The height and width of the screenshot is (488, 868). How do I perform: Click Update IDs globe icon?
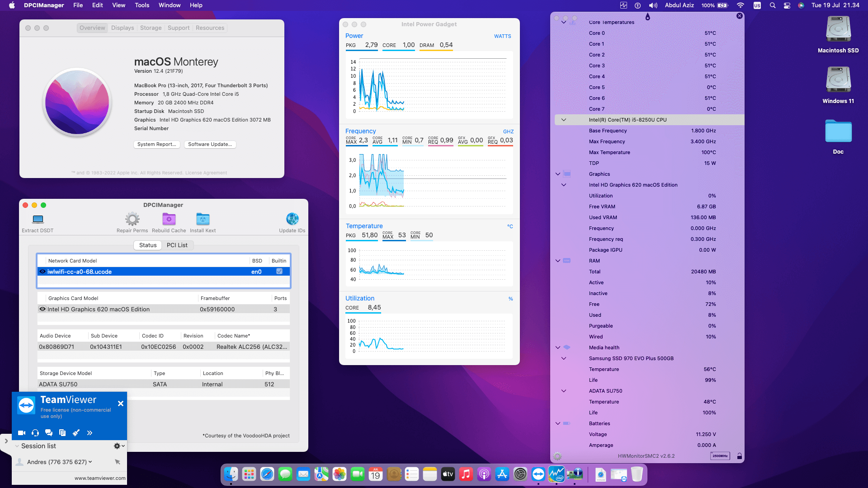pyautogui.click(x=292, y=219)
